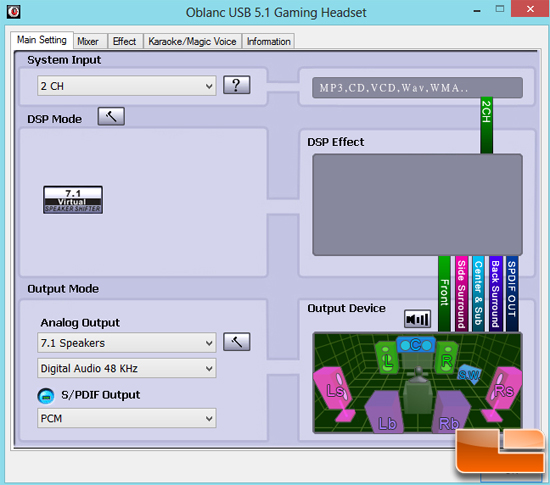Maximize the Oblanc headset window

click(x=499, y=9)
